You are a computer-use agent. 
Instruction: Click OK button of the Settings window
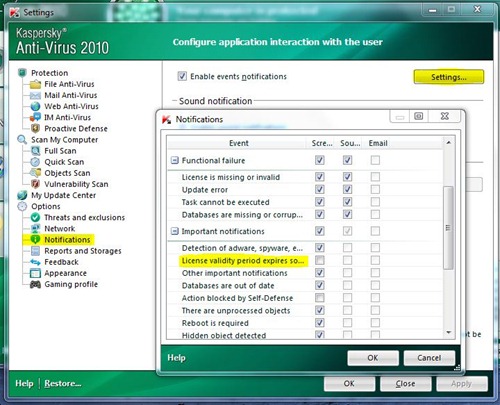349,384
